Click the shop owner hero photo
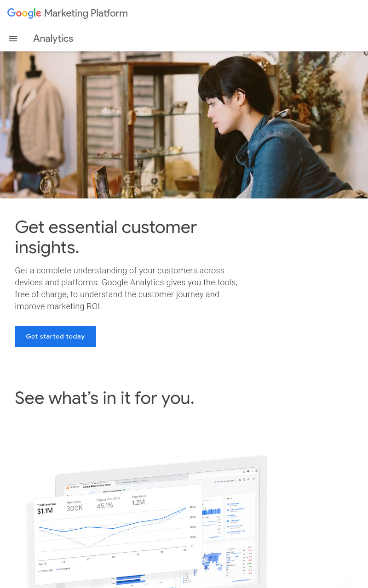 pyautogui.click(x=184, y=125)
